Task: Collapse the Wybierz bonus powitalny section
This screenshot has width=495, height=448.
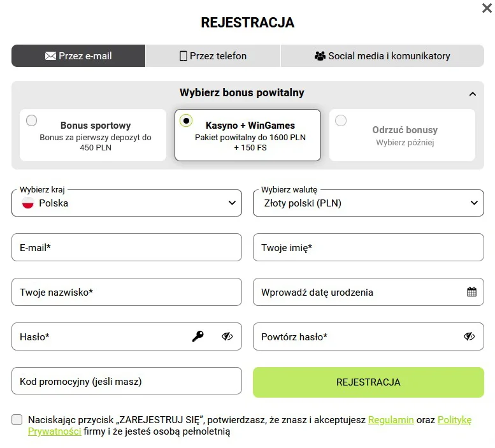Action: coord(472,94)
